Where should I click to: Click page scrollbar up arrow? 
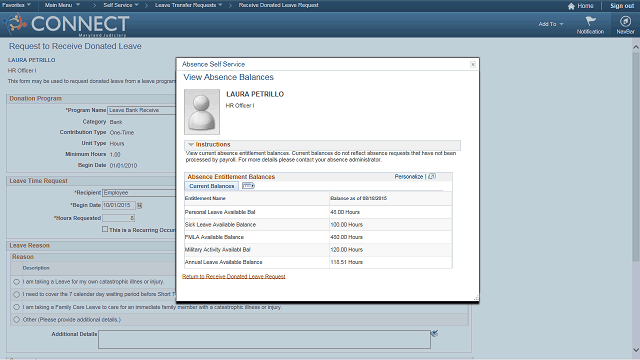[x=636, y=47]
